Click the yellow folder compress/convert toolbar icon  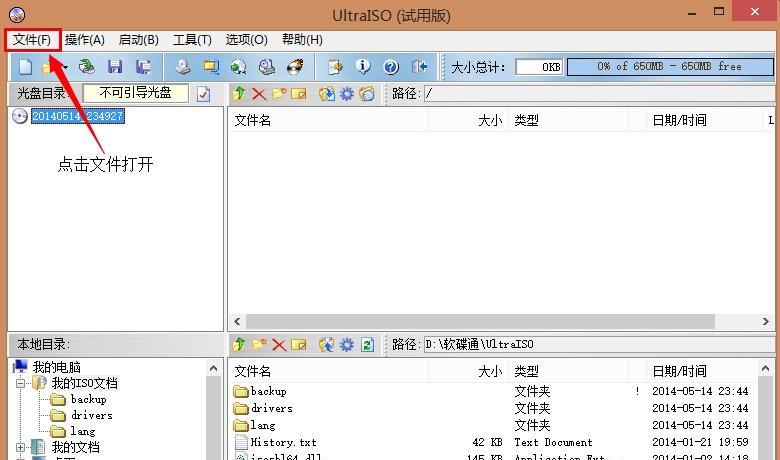pyautogui.click(x=211, y=67)
